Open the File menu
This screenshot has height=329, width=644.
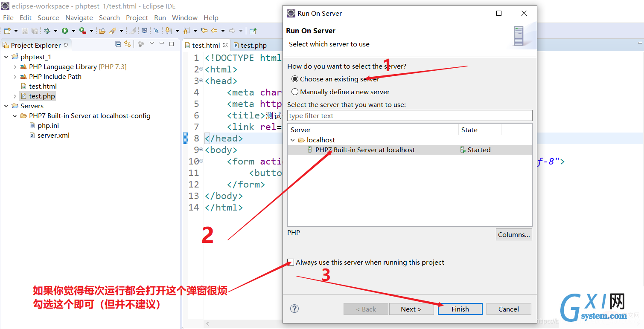pos(8,17)
